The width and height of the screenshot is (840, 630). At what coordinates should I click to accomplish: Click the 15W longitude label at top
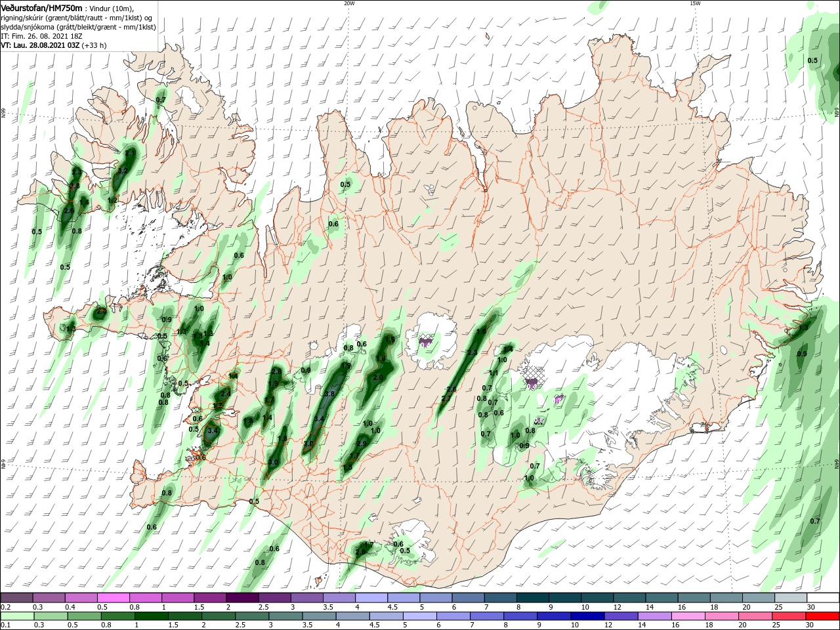tap(694, 3)
